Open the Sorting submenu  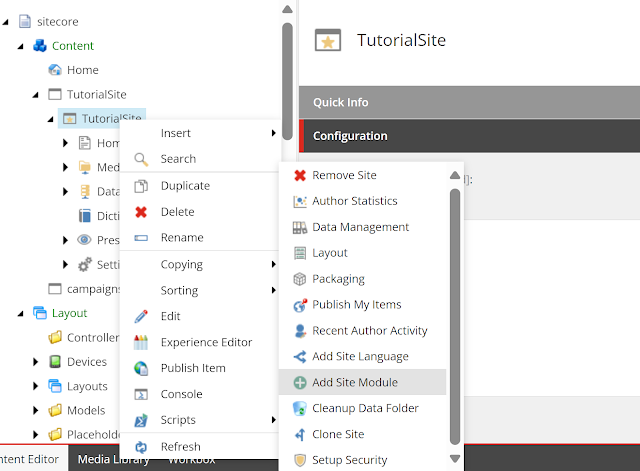pos(200,291)
